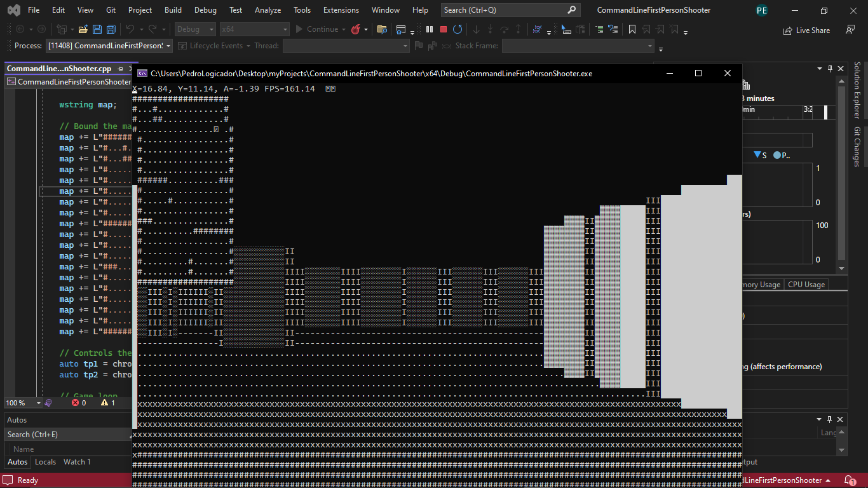Close the Diagnostic Tools panel
Image resolution: width=868 pixels, height=488 pixels.
coord(841,69)
